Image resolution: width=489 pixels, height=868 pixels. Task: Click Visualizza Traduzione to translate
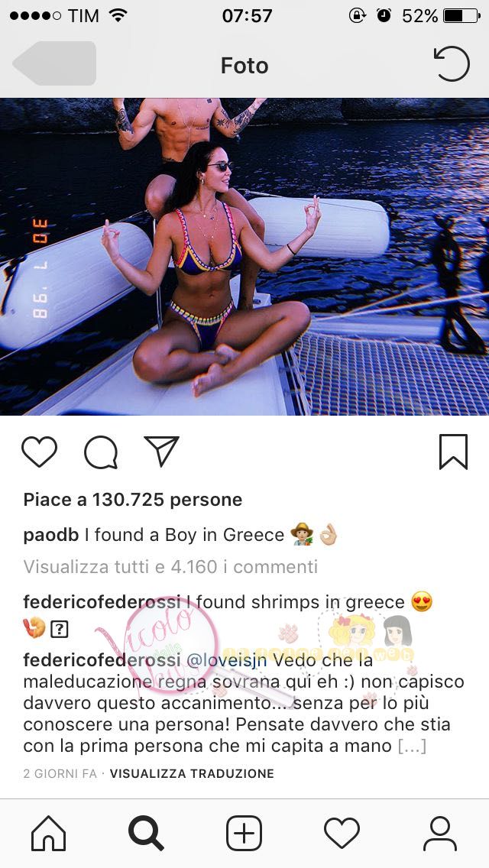192,773
